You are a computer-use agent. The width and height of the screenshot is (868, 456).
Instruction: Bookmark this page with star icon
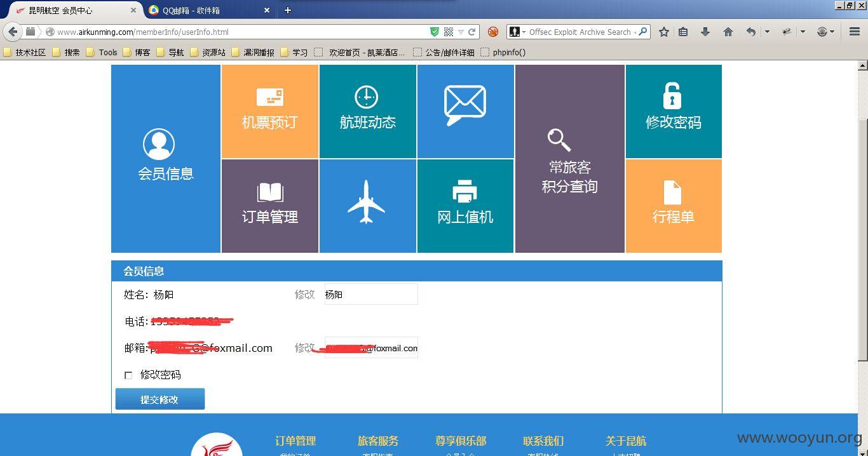664,32
